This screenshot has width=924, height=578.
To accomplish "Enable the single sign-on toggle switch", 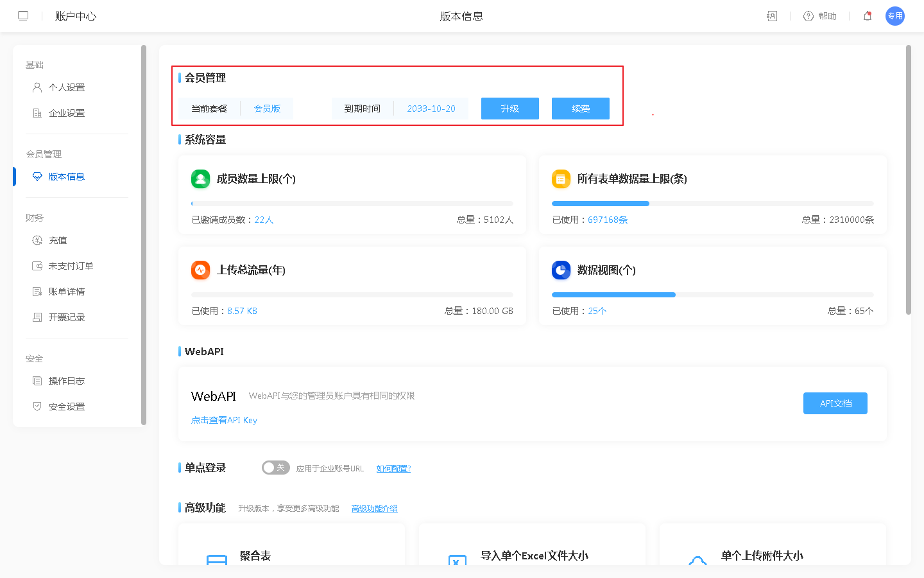I will (x=275, y=468).
